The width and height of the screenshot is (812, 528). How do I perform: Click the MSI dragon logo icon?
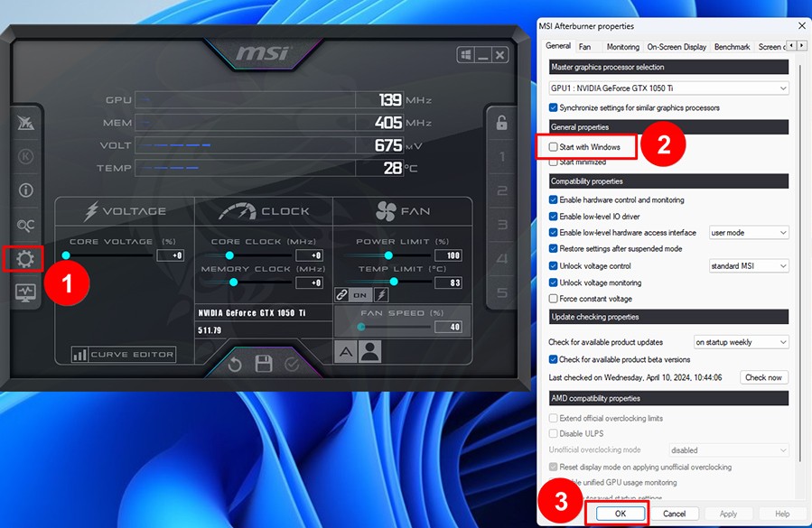point(25,123)
